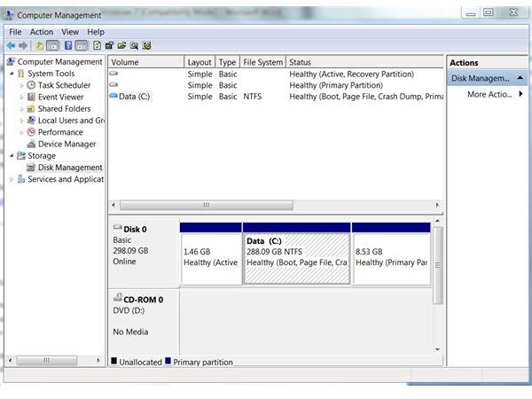The height and width of the screenshot is (399, 532).
Task: Click the last toolbar icon with checkmark
Action: tap(146, 45)
